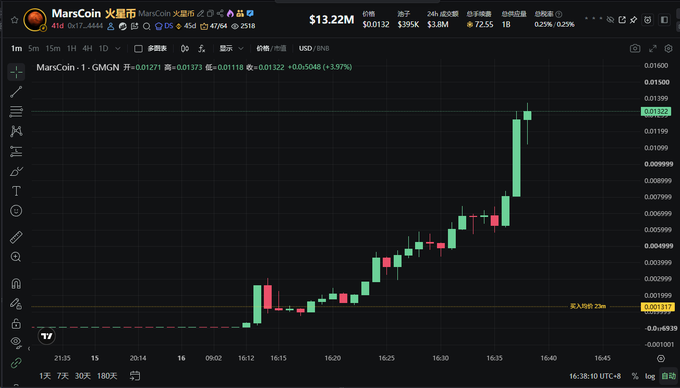The image size is (680, 388).
Task: Copy contract address 0x17...4444
Action: pos(85,26)
